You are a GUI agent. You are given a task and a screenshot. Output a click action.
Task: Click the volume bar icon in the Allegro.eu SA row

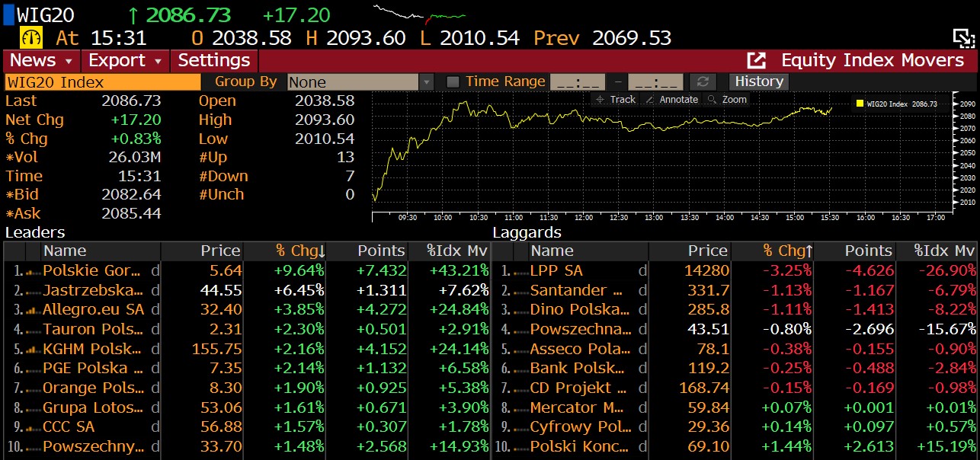pyautogui.click(x=33, y=309)
